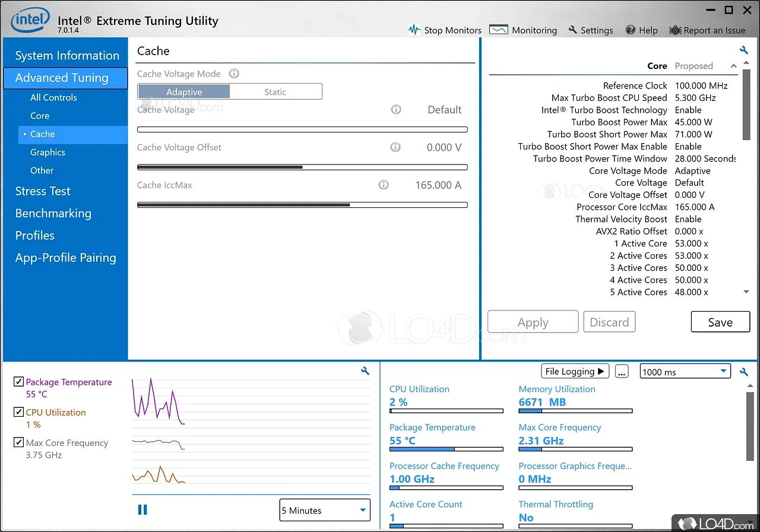Click the Reference Clock 100.000 MHz value

click(701, 85)
